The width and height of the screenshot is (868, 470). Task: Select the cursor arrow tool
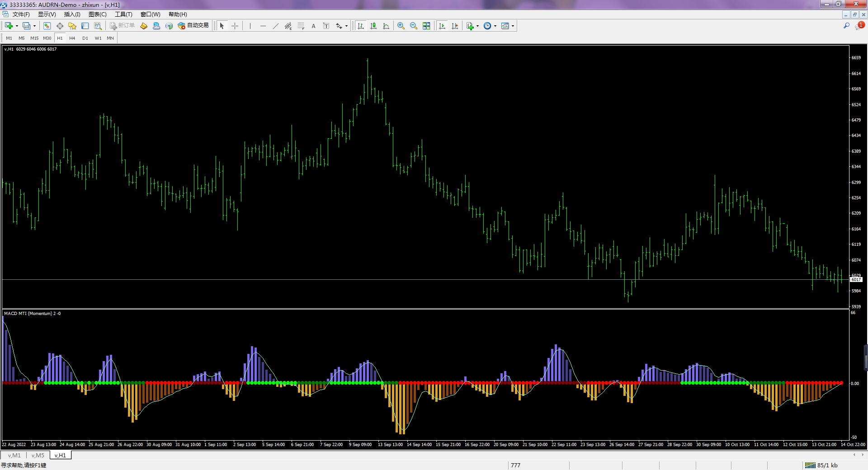pos(222,26)
